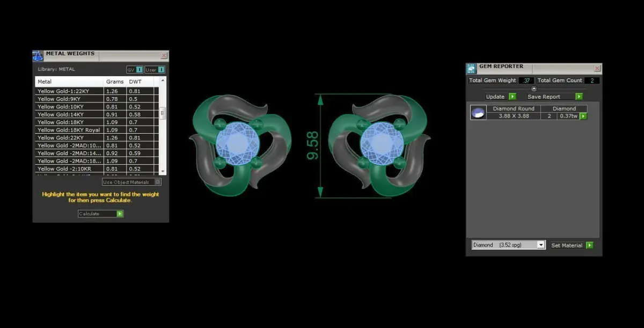
Task: Close the Gem Reporter panel
Action: pyautogui.click(x=597, y=68)
